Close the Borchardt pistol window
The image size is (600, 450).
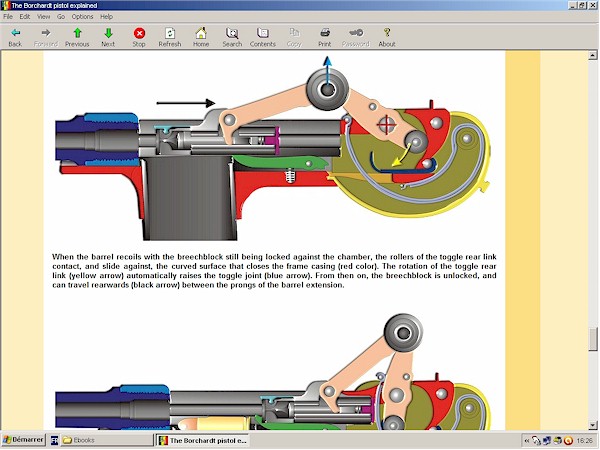coord(592,5)
